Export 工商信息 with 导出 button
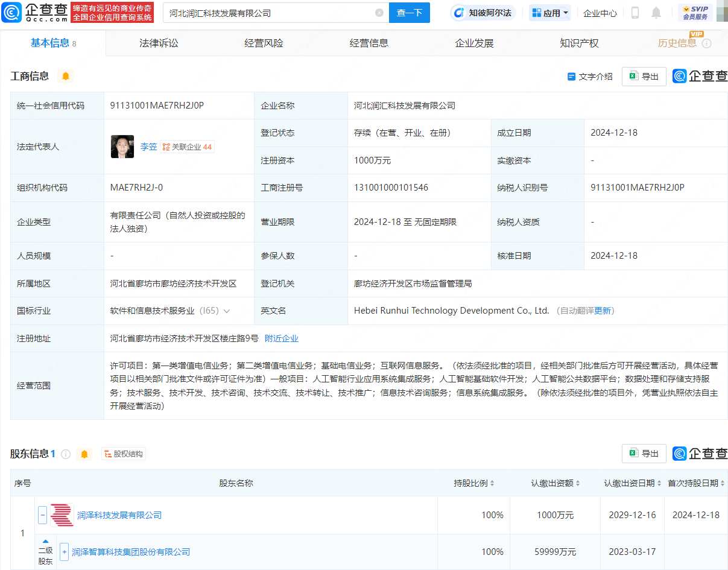Screen dimensions: 728x570 pyautogui.click(x=644, y=77)
